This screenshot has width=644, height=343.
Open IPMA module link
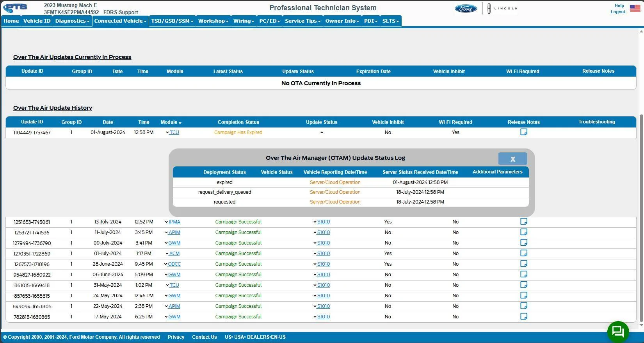174,222
